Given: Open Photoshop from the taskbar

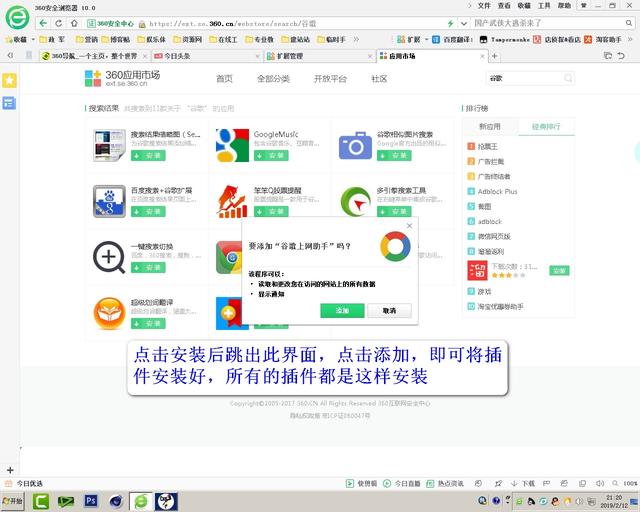Looking at the screenshot, I should 91,501.
